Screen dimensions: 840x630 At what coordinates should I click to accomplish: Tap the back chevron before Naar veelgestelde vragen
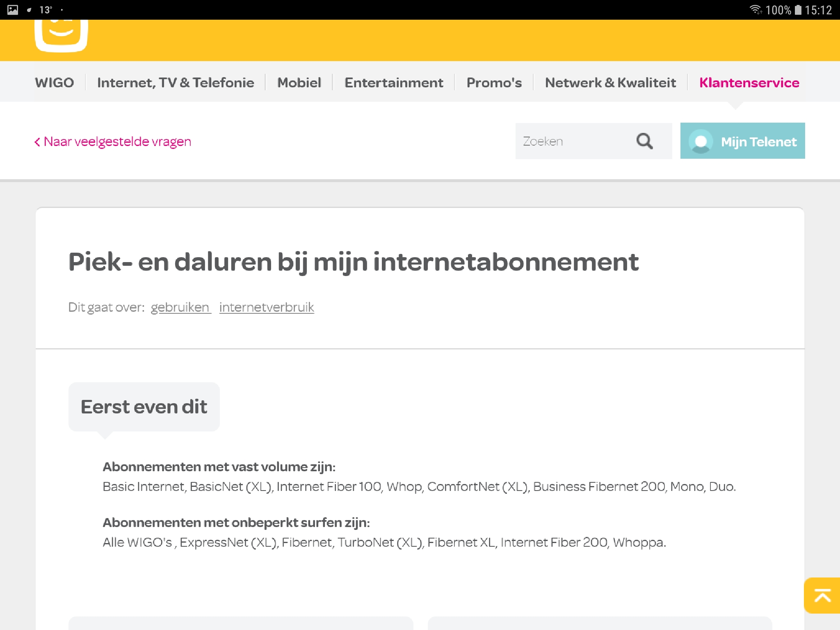click(37, 142)
